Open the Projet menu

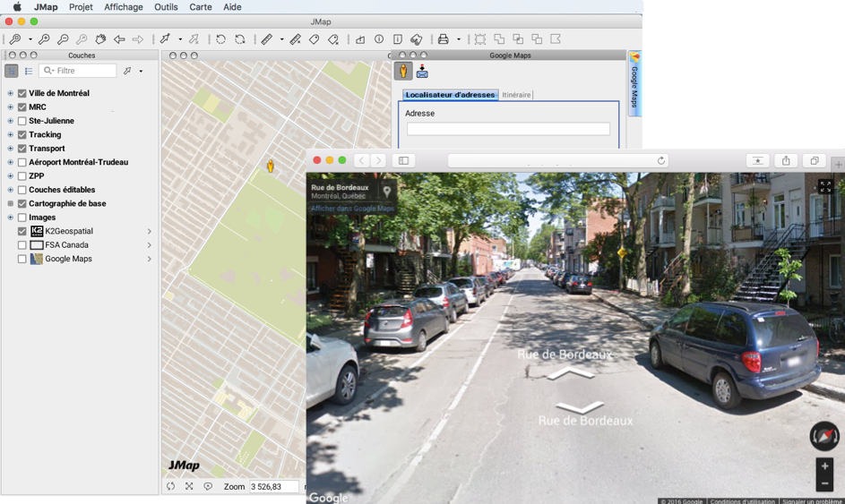(x=81, y=7)
